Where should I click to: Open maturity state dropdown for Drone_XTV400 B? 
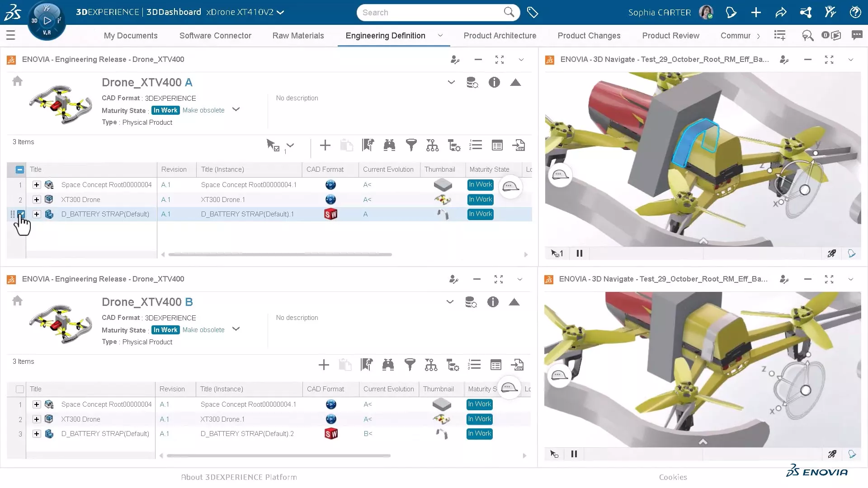(236, 329)
